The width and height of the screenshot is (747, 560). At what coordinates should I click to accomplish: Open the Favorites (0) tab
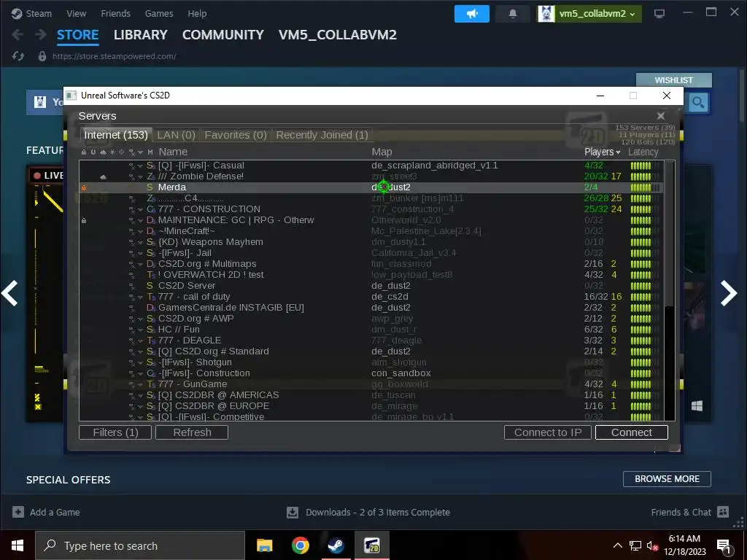coord(236,135)
